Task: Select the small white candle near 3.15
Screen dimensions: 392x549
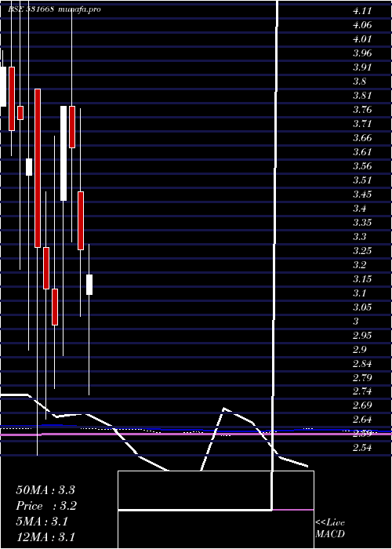Action: (89, 285)
